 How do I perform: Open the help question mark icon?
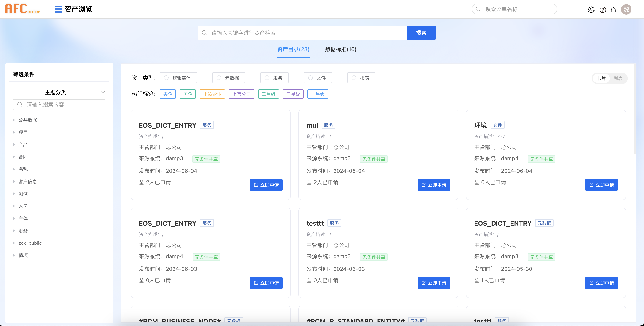coord(602,10)
